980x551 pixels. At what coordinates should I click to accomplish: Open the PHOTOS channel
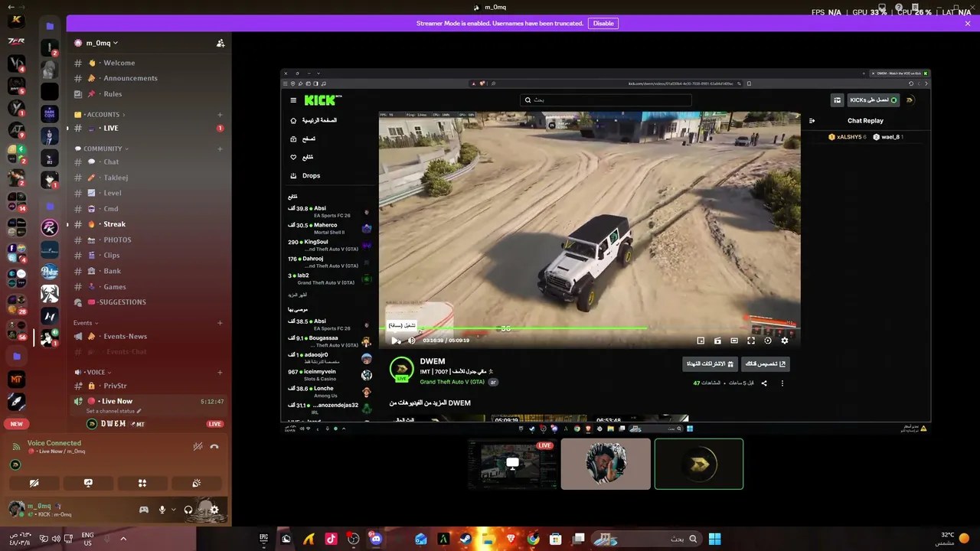click(149, 240)
